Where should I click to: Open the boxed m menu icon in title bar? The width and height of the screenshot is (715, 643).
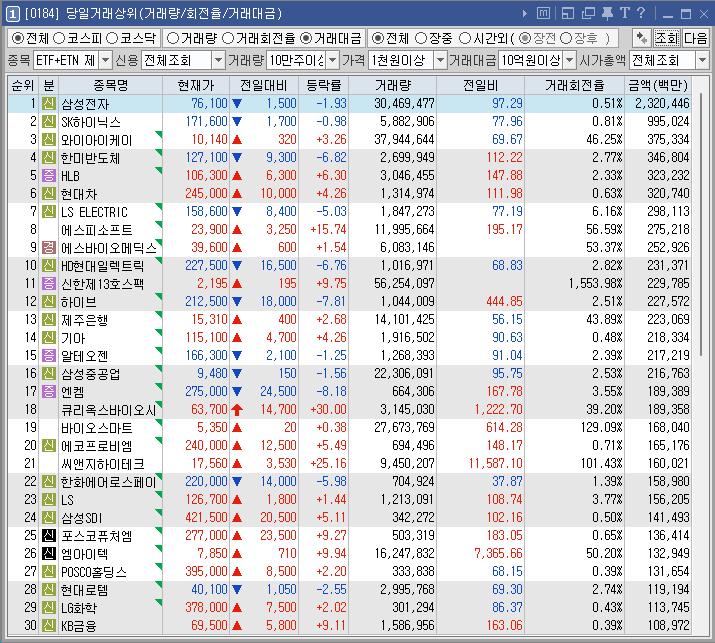pyautogui.click(x=543, y=14)
